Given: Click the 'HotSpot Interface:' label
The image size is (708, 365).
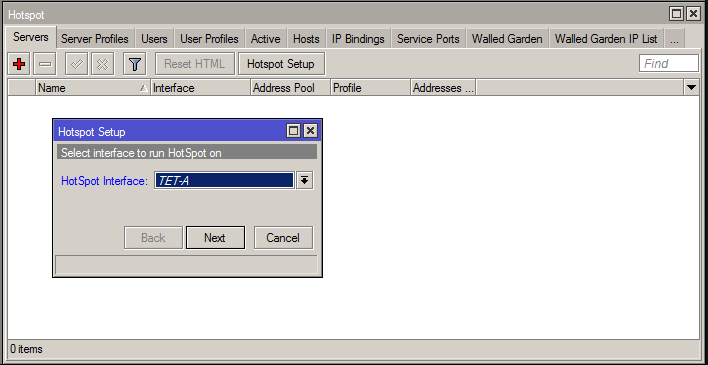Looking at the screenshot, I should click(104, 181).
